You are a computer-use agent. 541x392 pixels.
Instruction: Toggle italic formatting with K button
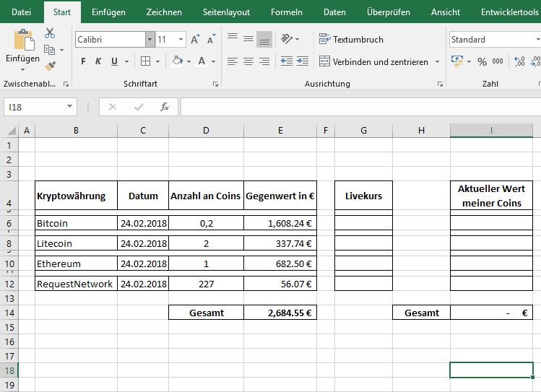99,61
